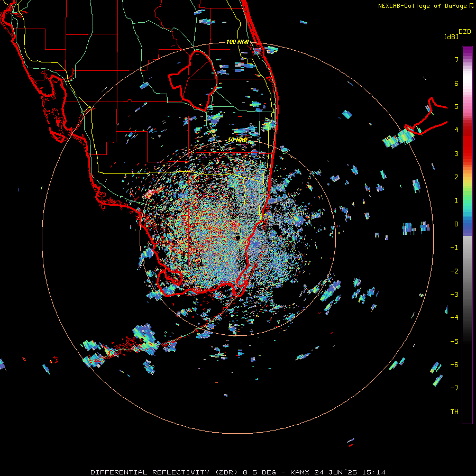Click the '100 NMI' range ring label
476x476 pixels.
point(237,42)
